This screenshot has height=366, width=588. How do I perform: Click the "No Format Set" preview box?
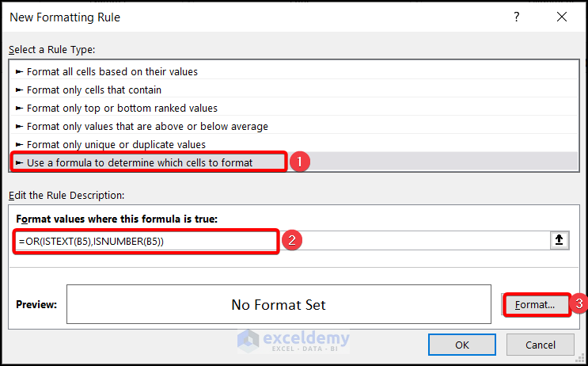point(279,304)
